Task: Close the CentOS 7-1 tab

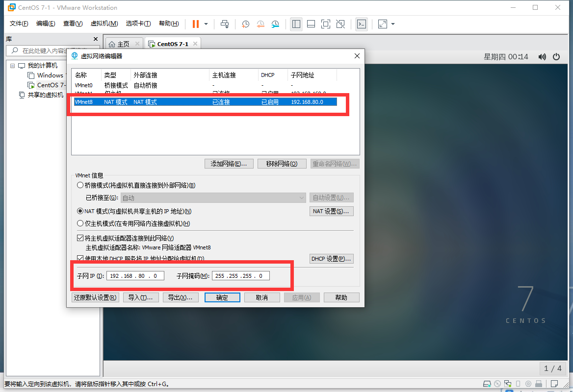Action: (195, 44)
